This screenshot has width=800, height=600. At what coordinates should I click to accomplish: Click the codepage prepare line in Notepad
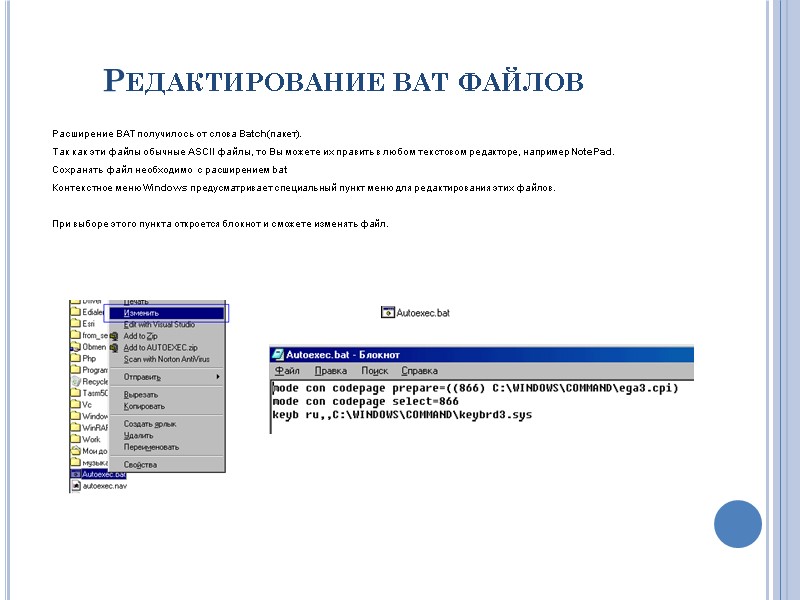click(x=476, y=388)
